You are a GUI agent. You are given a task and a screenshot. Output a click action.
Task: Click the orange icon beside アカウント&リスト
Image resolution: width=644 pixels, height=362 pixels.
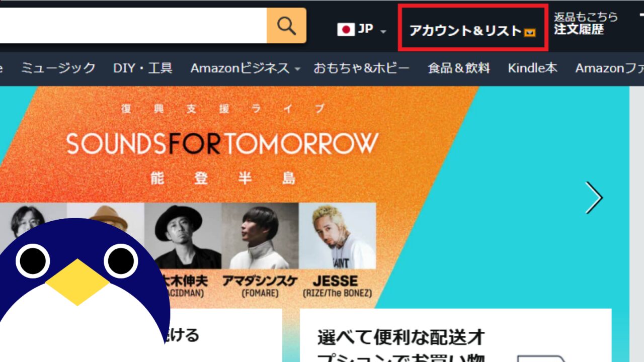pos(530,33)
